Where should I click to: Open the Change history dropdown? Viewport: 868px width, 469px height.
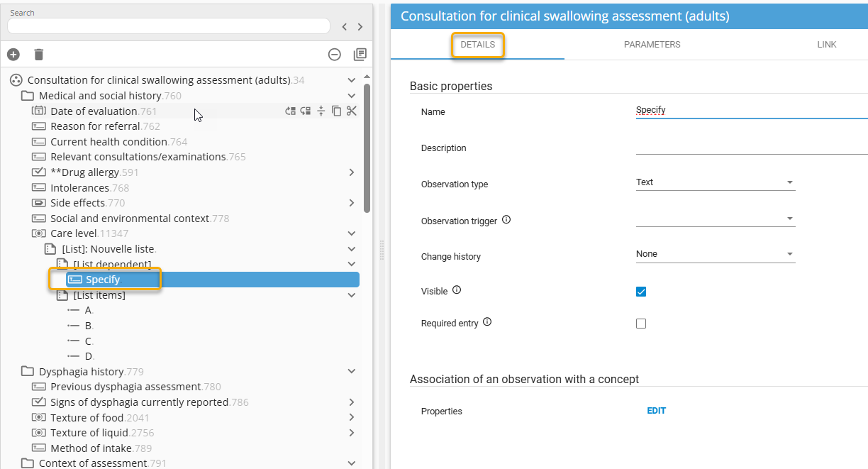[715, 254]
